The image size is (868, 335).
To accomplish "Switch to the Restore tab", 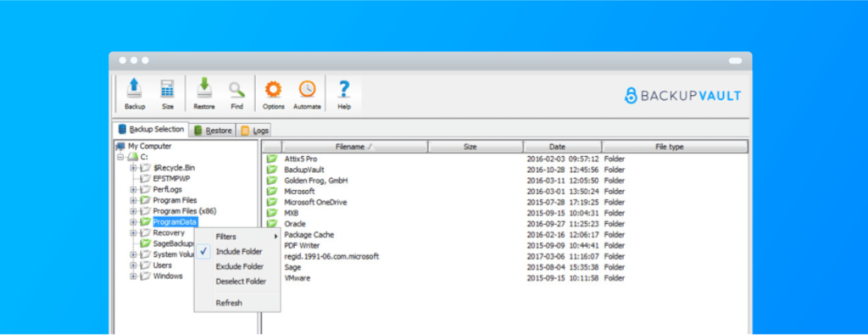I will pyautogui.click(x=213, y=131).
